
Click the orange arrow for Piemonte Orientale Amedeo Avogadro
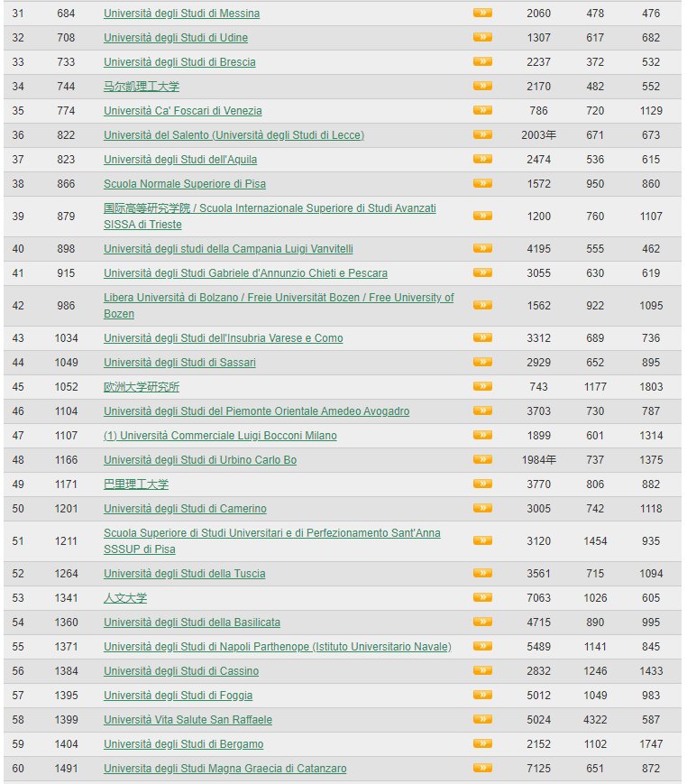(x=482, y=410)
